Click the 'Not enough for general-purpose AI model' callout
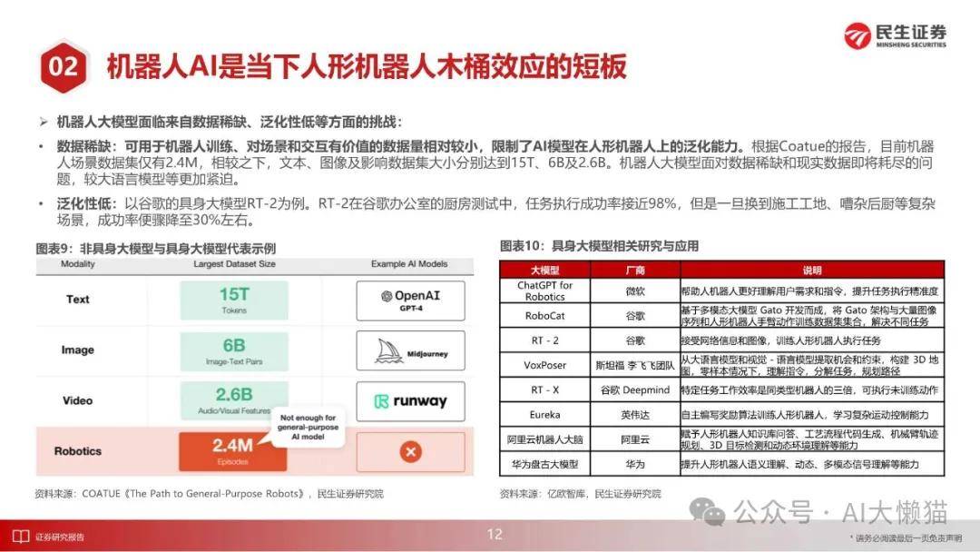The width and height of the screenshot is (980, 552). (309, 427)
